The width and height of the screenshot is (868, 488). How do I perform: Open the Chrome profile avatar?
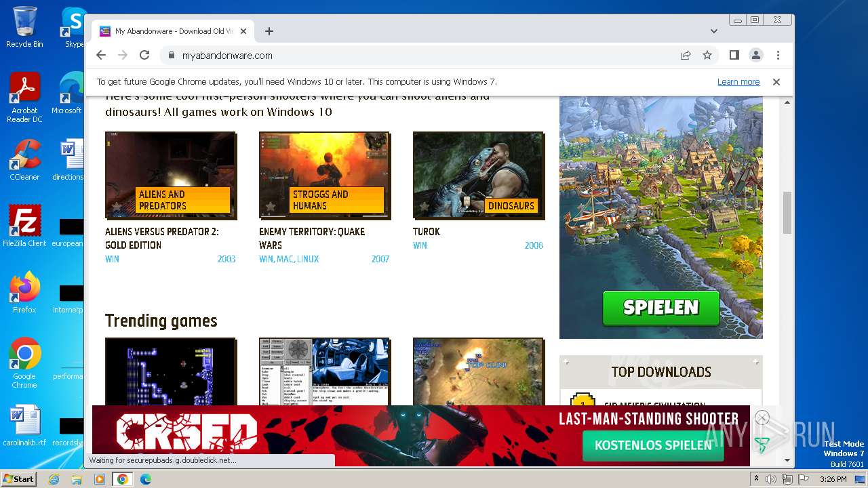[755, 56]
